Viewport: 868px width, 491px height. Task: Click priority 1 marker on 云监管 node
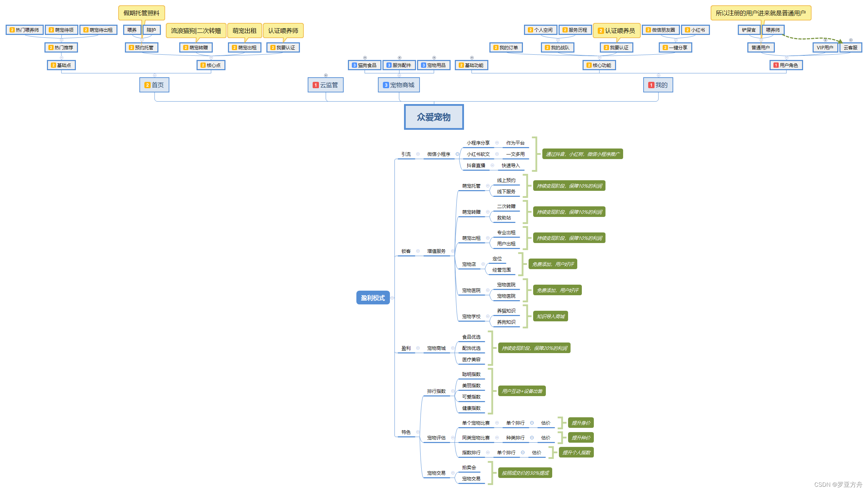click(x=316, y=85)
